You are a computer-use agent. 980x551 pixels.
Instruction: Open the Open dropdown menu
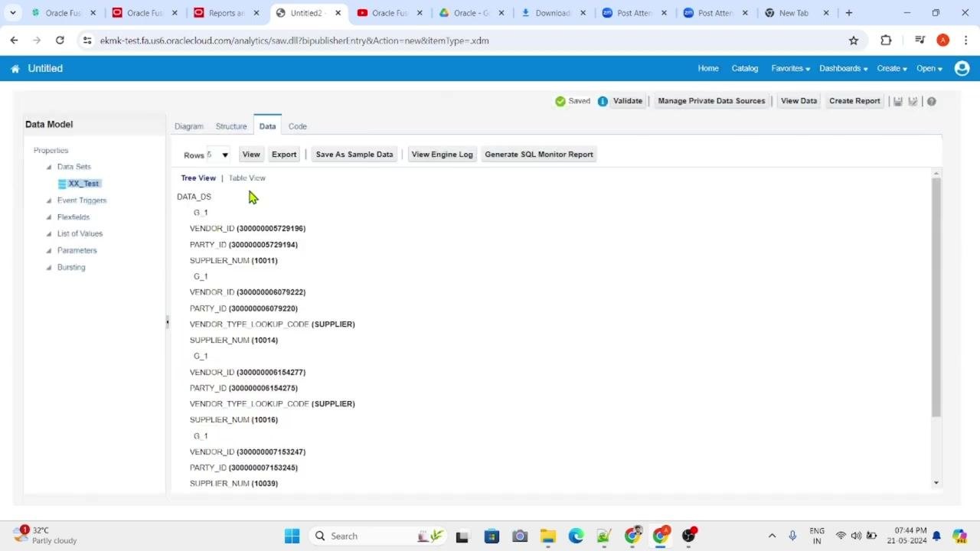[929, 68]
